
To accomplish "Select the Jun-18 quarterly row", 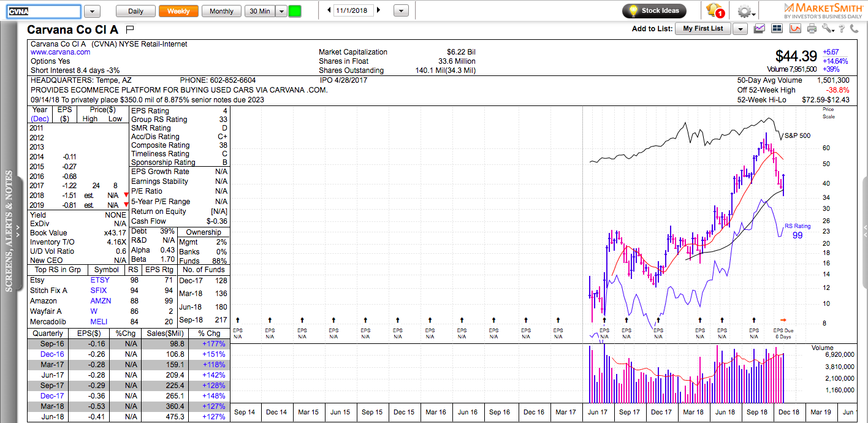I will tap(128, 417).
